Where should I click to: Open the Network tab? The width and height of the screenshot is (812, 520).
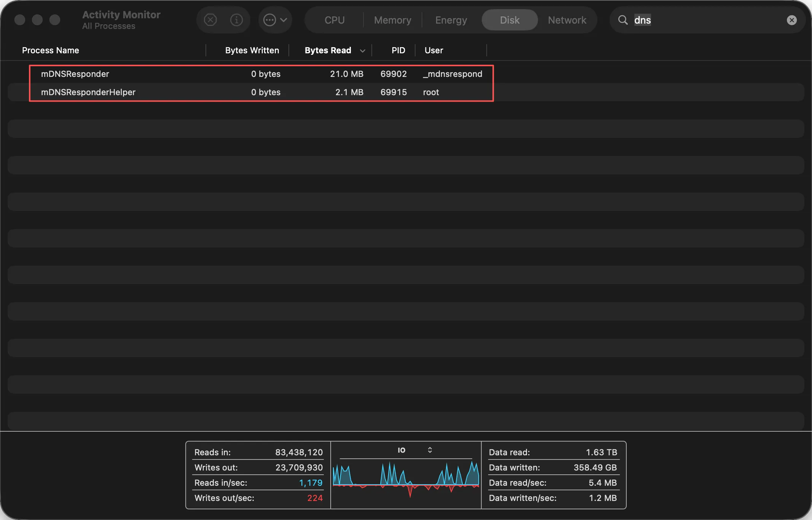567,20
